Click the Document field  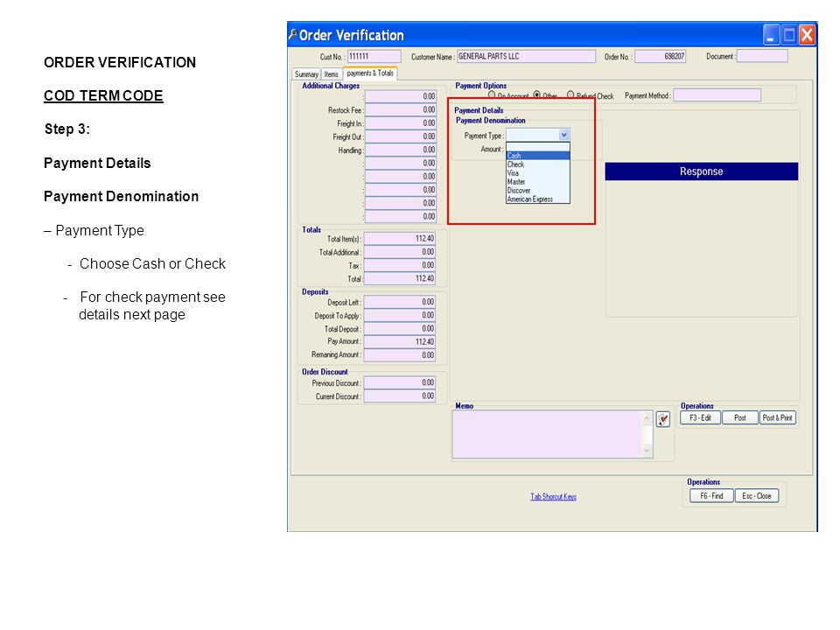[762, 56]
